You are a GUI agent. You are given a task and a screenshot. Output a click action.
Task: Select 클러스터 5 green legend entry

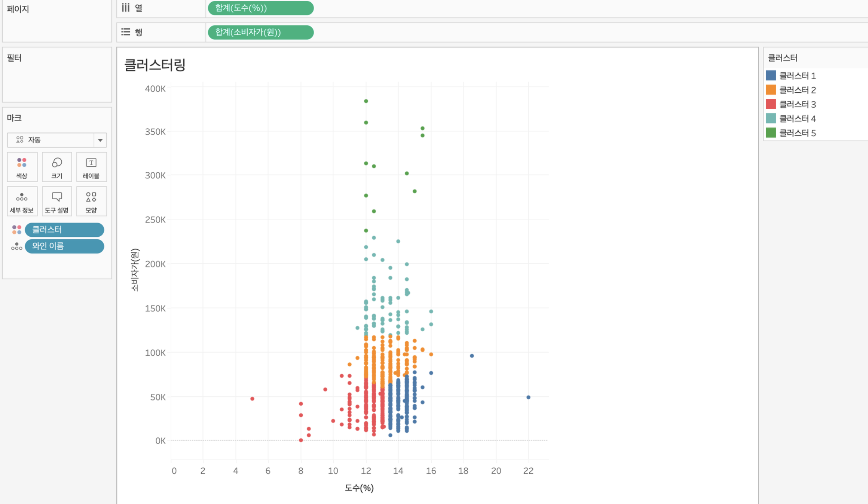pos(797,133)
